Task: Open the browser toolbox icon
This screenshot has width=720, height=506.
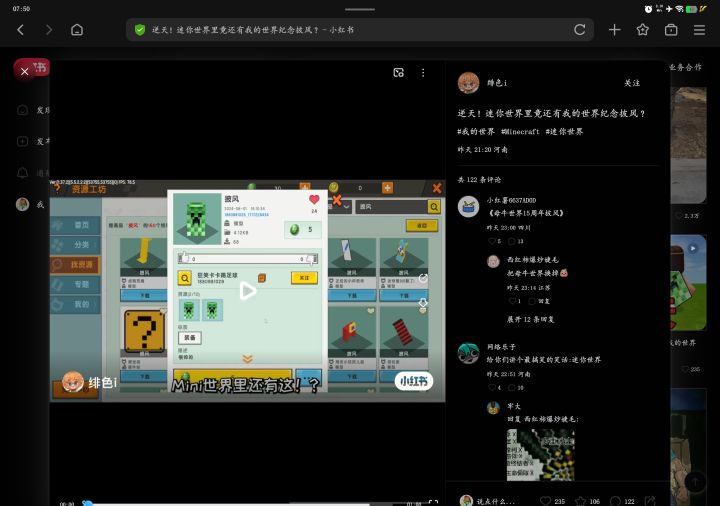Action: point(671,30)
